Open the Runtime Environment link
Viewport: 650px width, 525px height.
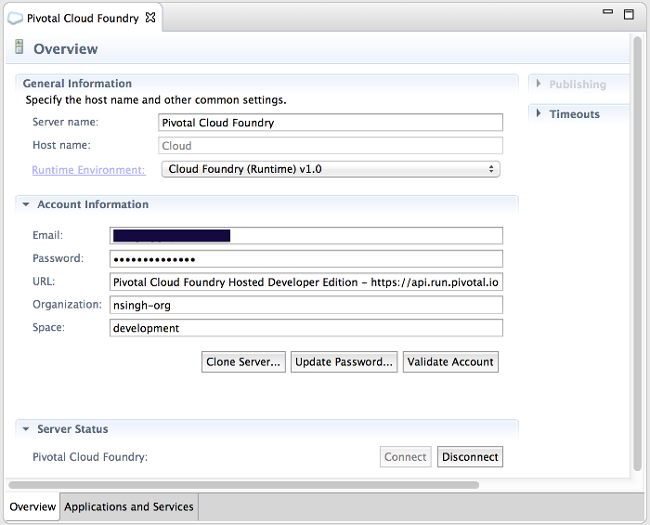click(89, 170)
